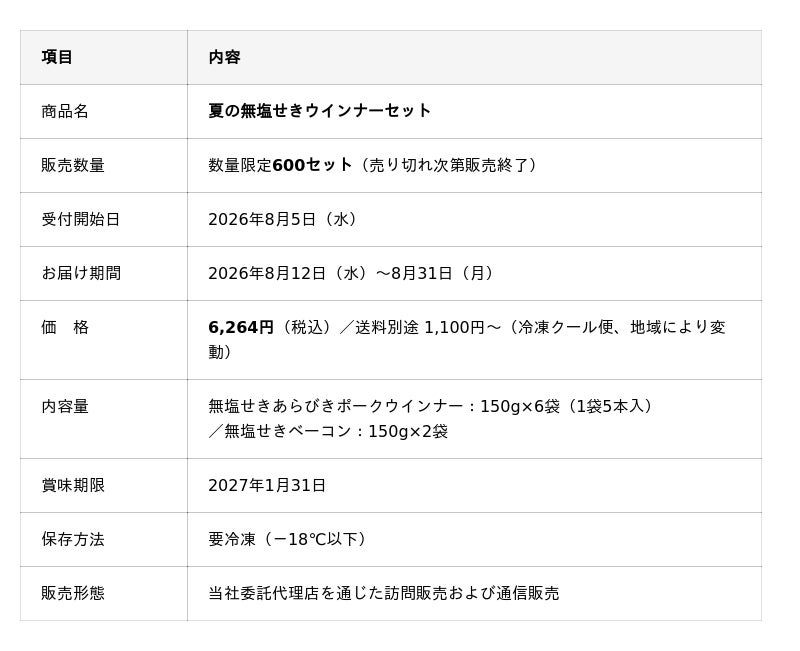Click product name 夏の無塩せきウインナーセット
Screen dimensions: 800x651
[x=320, y=111]
